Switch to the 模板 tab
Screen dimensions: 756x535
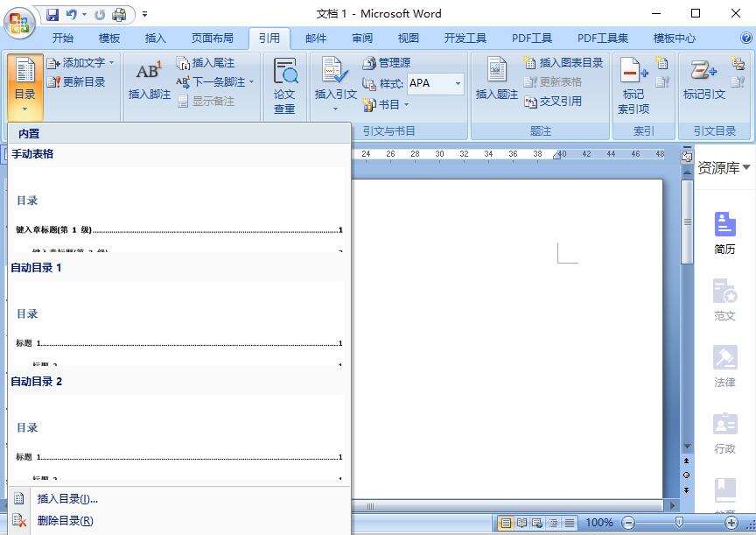[109, 39]
